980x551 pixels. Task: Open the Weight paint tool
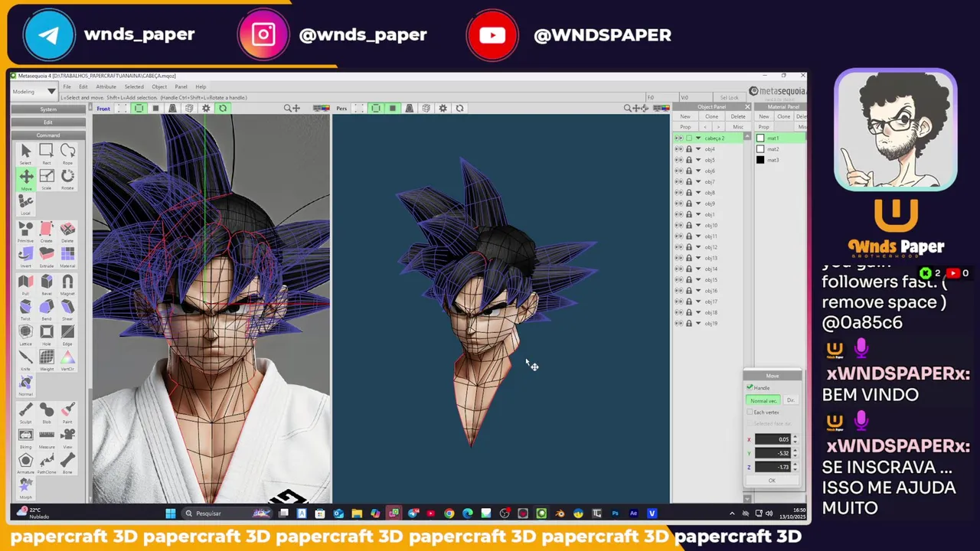pos(46,360)
